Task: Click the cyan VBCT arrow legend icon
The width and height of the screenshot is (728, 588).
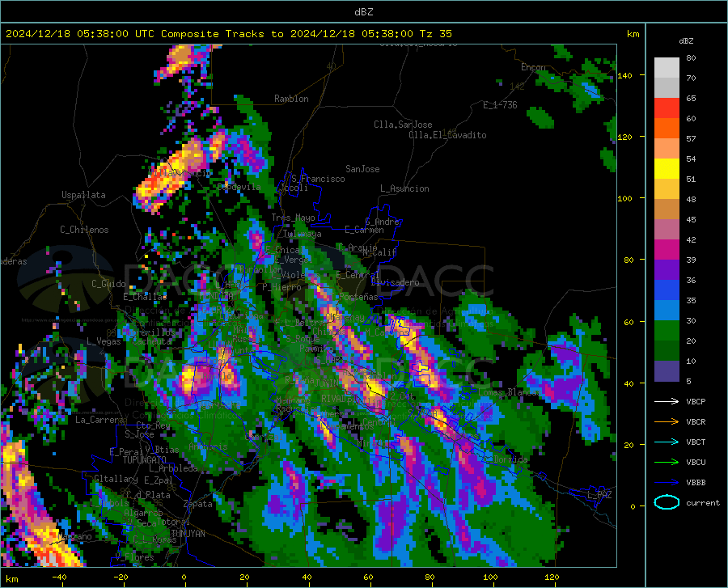Action: coord(667,442)
